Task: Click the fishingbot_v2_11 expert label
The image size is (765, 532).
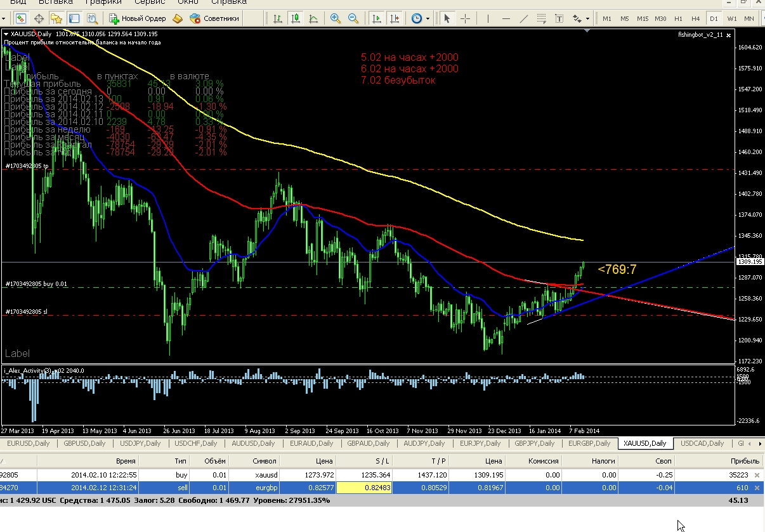Action: (700, 36)
